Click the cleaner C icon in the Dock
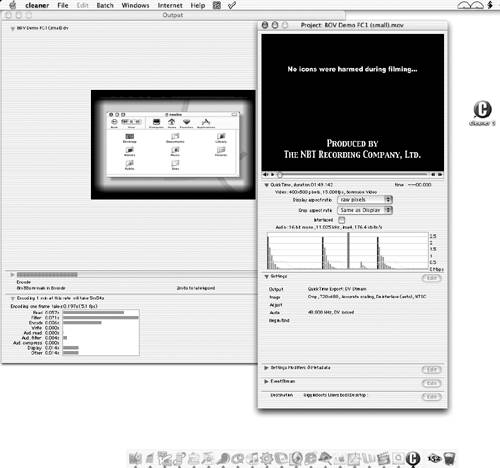The width and height of the screenshot is (500, 468). pos(413,458)
